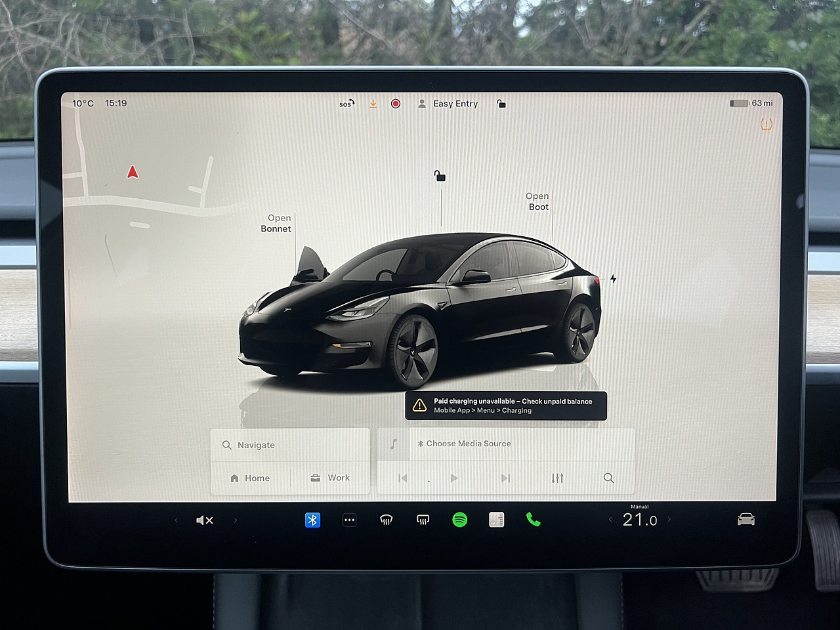
Task: Tap the rear defrost icon
Action: click(x=423, y=520)
